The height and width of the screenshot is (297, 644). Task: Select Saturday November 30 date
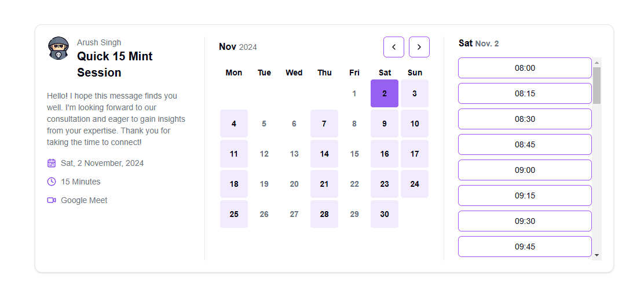(x=385, y=214)
